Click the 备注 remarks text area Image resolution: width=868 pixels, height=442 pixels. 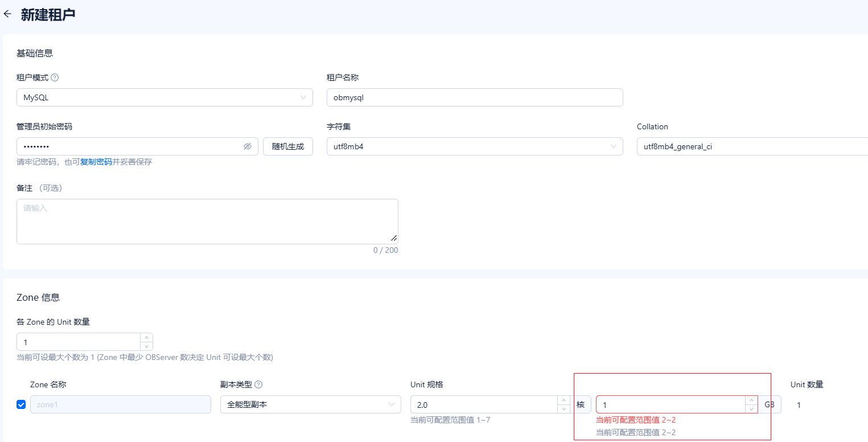(x=207, y=220)
